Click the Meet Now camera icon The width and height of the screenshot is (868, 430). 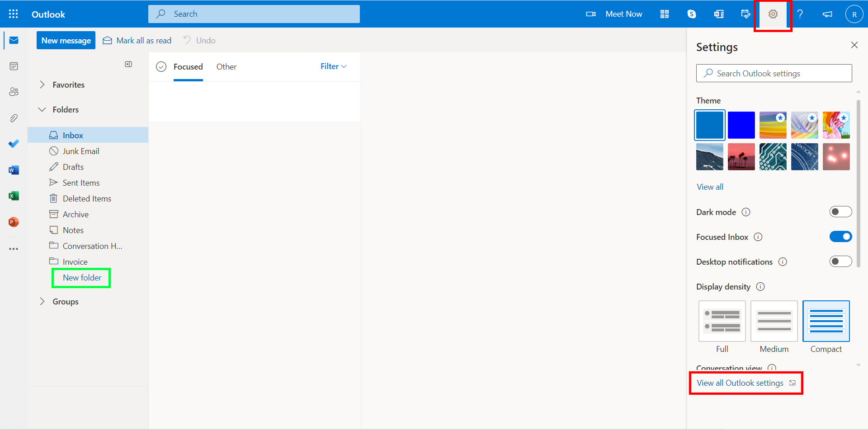click(590, 14)
